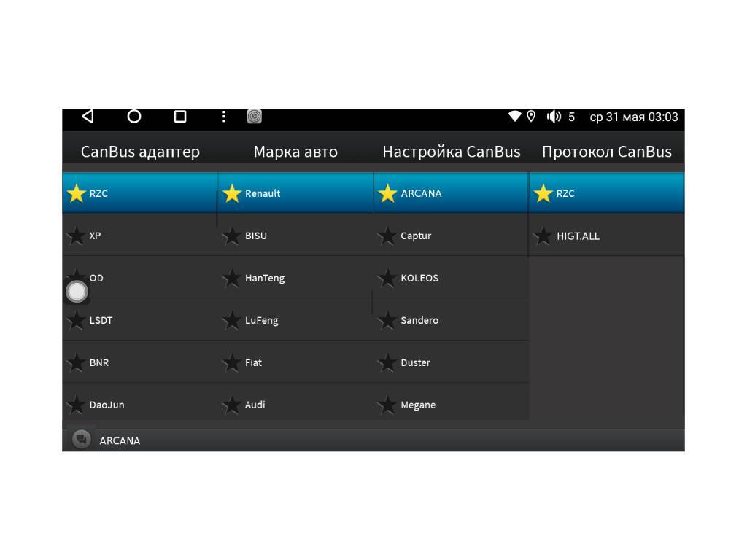Toggle the star next to DaoJun
The width and height of the screenshot is (747, 560).
76,405
